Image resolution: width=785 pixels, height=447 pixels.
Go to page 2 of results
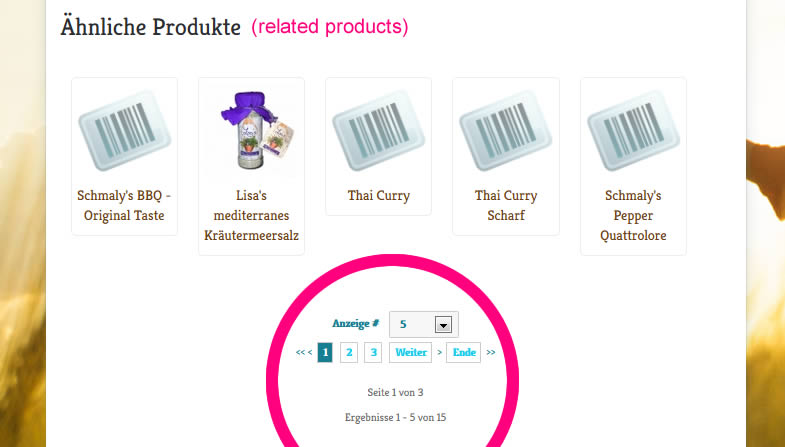tap(349, 352)
